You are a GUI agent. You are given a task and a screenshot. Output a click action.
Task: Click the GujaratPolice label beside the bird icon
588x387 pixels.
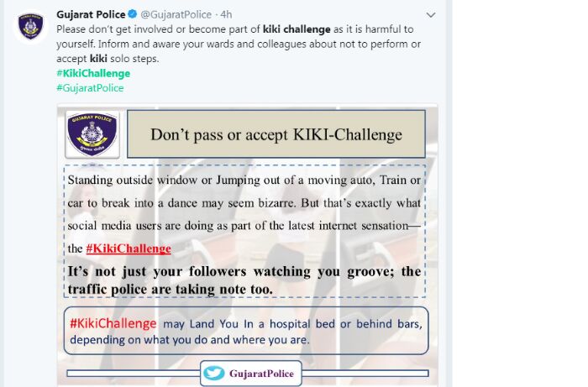[261, 374]
